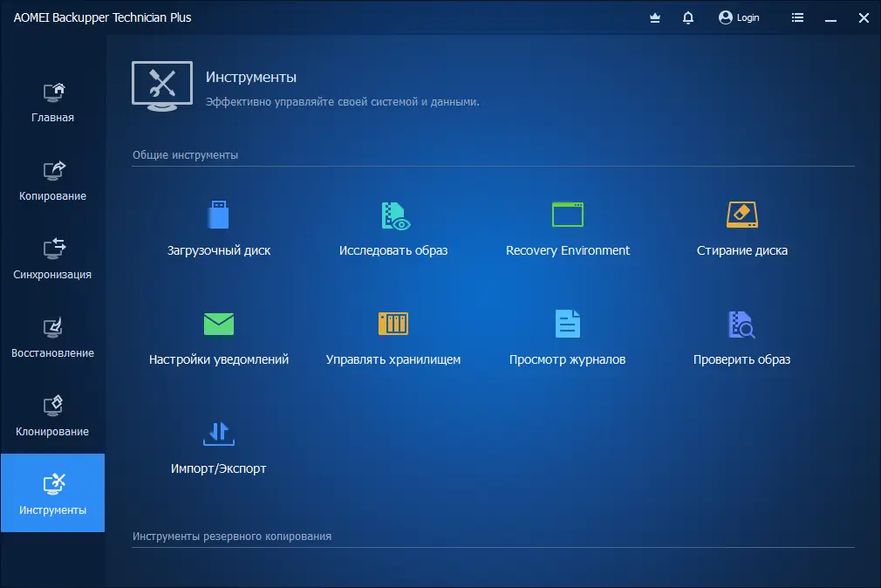
Task: Click the Инструменты page title text
Action: [251, 77]
